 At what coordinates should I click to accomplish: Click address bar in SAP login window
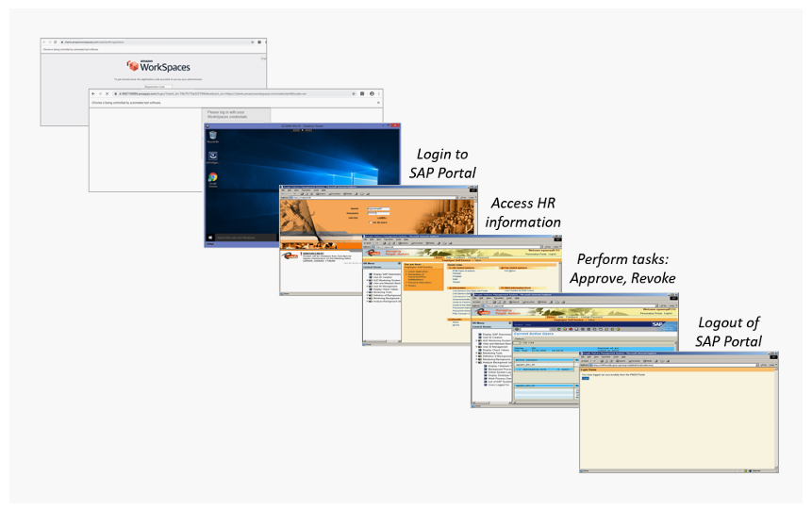coord(372,197)
